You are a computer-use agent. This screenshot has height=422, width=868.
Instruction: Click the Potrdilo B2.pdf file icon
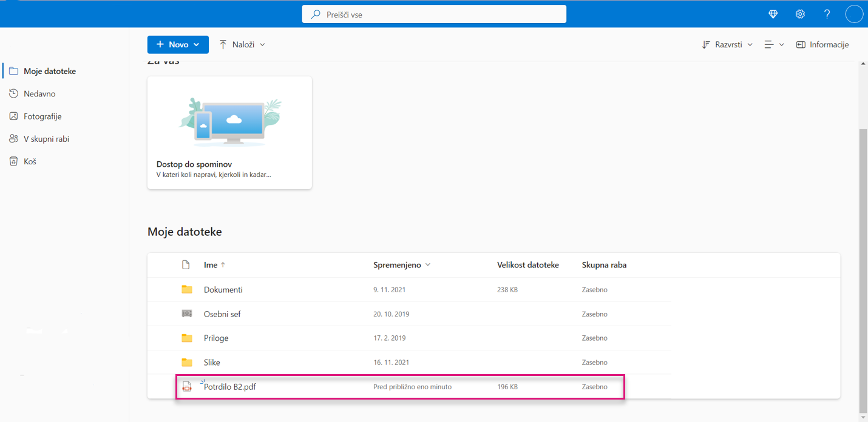(187, 387)
